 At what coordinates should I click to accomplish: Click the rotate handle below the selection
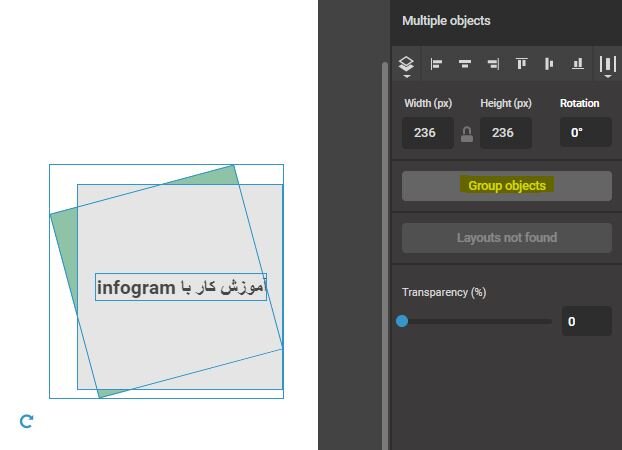[27, 421]
